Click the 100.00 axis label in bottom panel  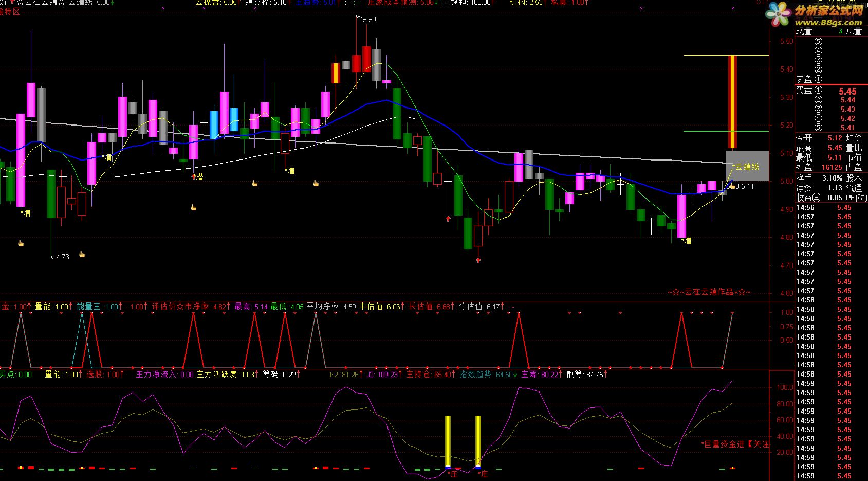(785, 387)
